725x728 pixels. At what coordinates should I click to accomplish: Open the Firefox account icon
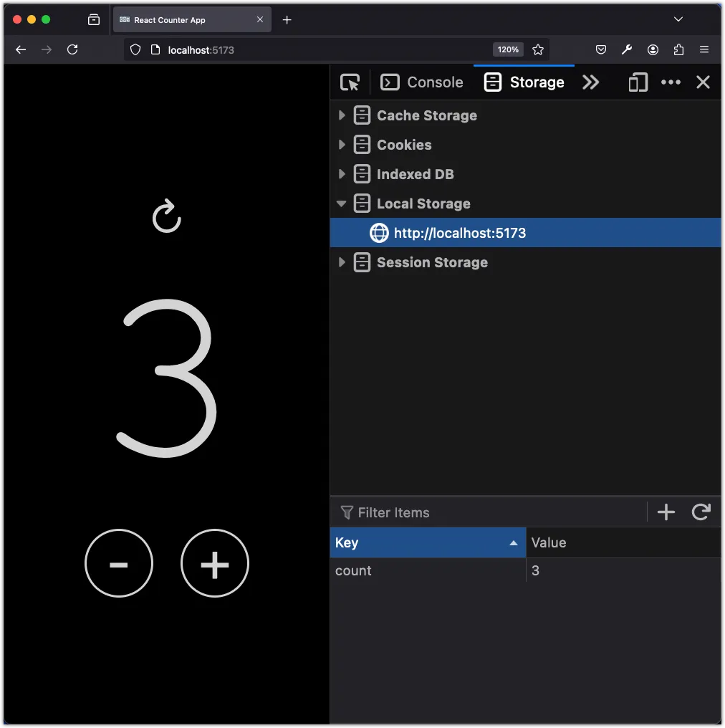point(653,49)
